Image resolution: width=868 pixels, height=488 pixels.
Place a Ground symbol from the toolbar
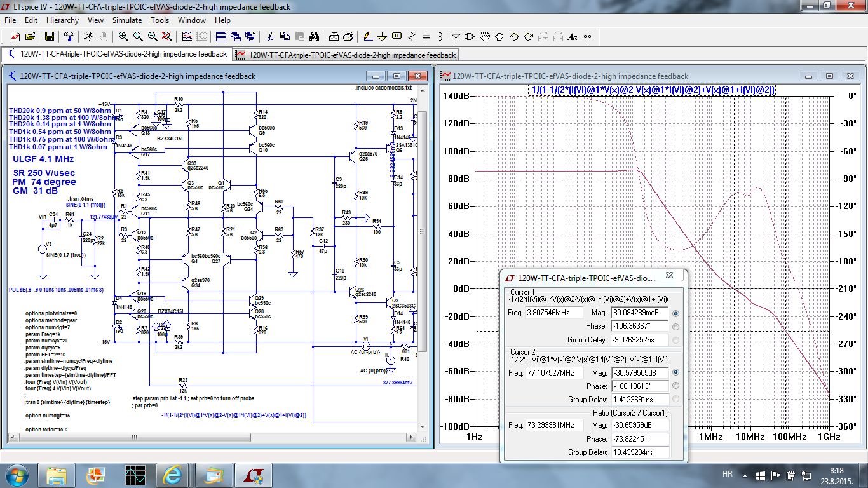pyautogui.click(x=382, y=36)
